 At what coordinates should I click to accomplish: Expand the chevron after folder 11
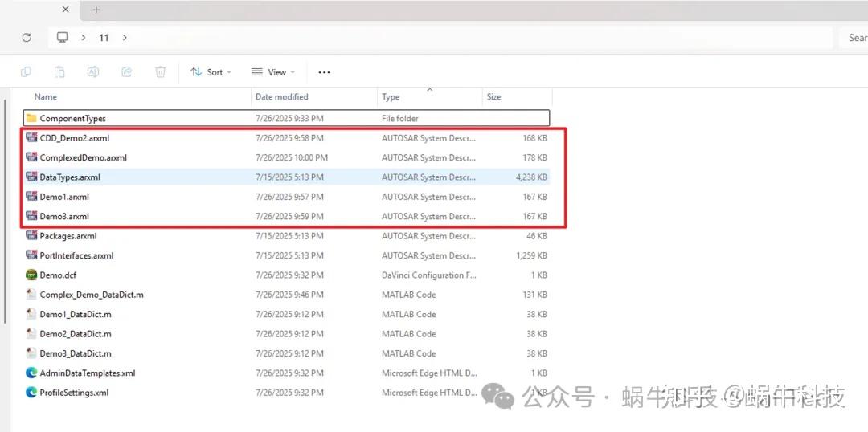tap(125, 38)
